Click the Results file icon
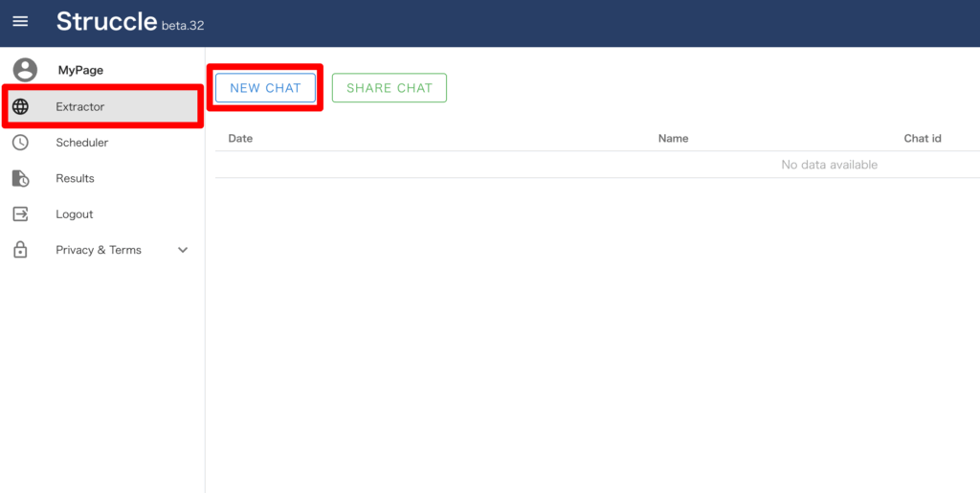 tap(20, 178)
